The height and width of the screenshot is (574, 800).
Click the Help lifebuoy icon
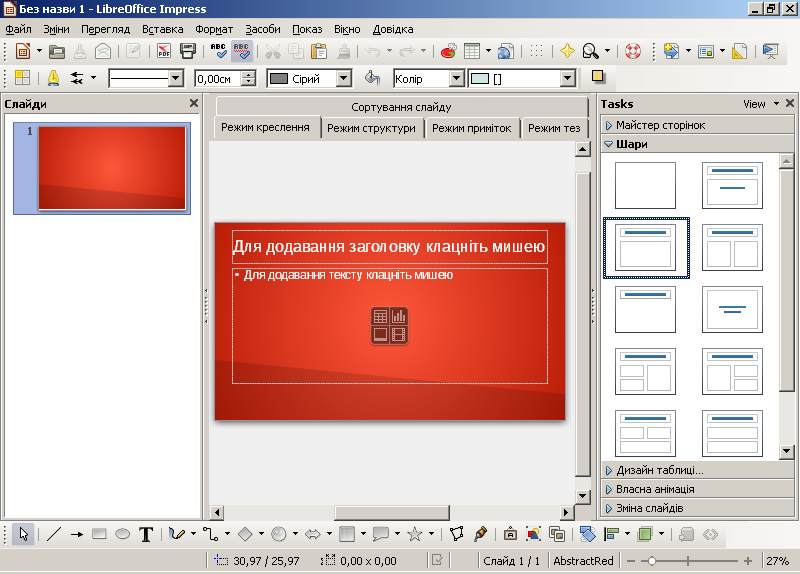coord(632,51)
